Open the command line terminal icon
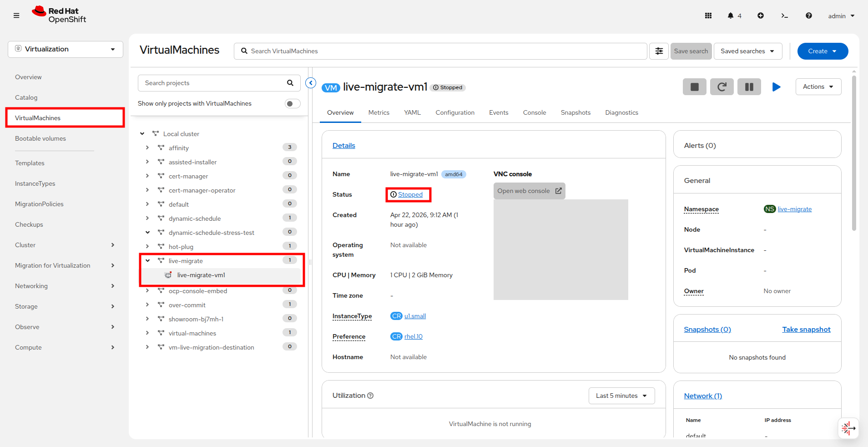 (x=784, y=15)
